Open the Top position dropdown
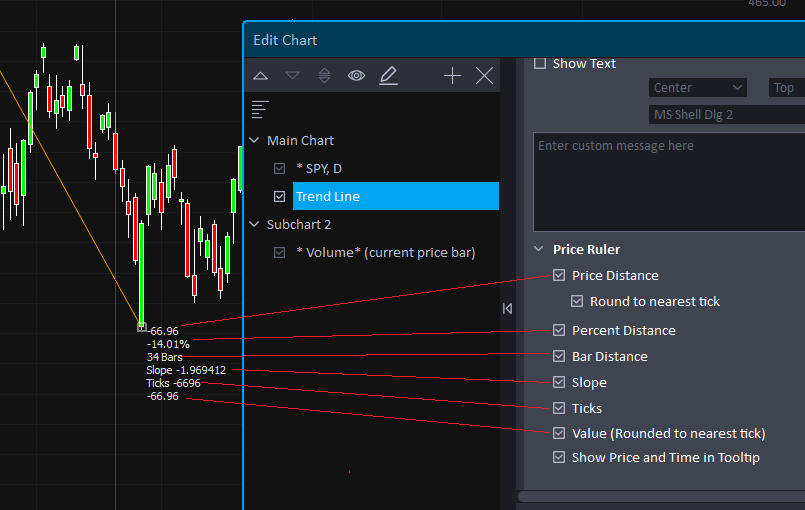The height and width of the screenshot is (510, 805). pyautogui.click(x=787, y=88)
